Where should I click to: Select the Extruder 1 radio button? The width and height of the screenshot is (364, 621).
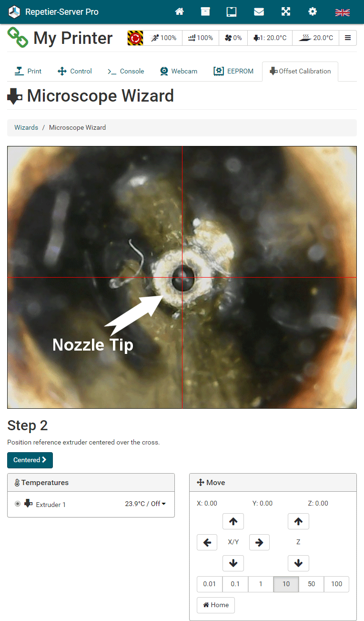point(18,504)
